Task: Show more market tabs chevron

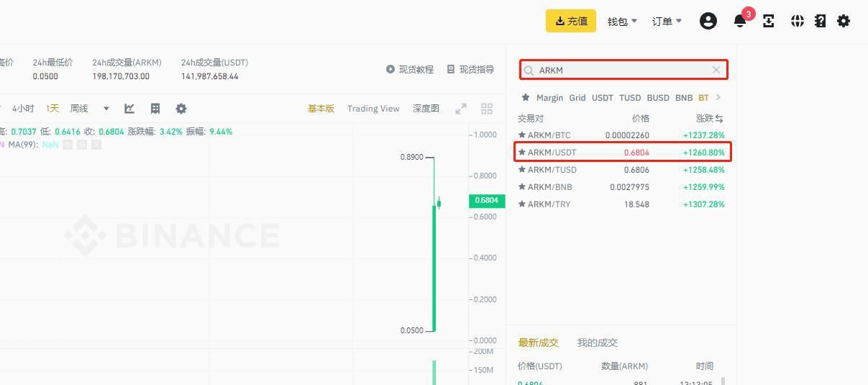Action: pos(718,97)
